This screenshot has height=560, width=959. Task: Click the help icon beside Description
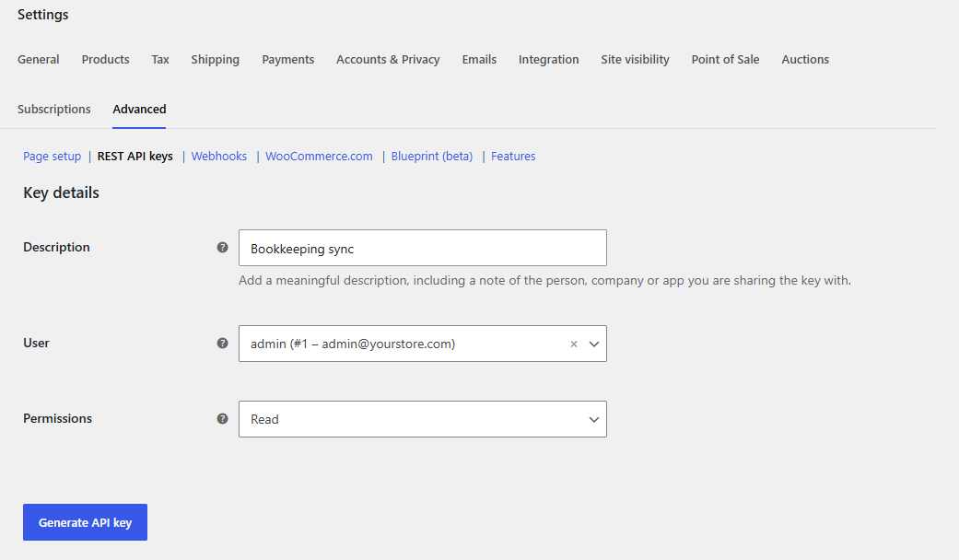pos(223,247)
